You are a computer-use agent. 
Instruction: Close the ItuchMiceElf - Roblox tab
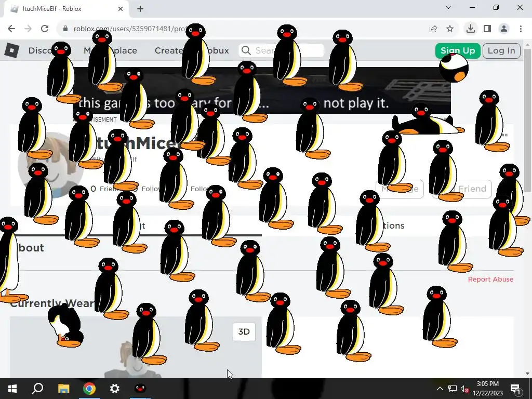pyautogui.click(x=121, y=9)
